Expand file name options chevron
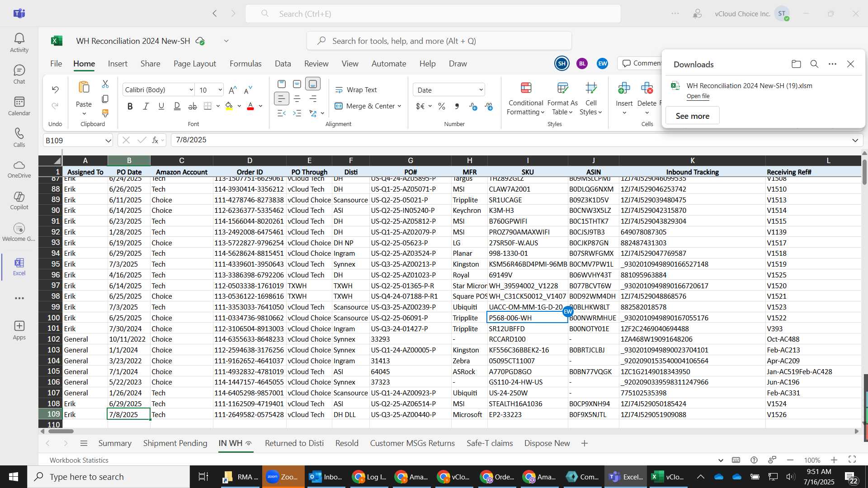 click(x=226, y=41)
